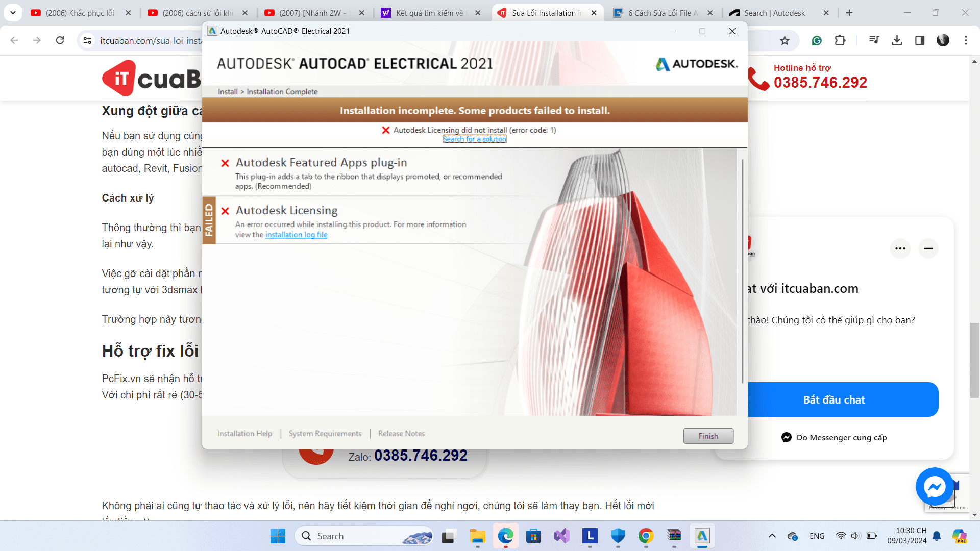The height and width of the screenshot is (551, 980).
Task: Open Copilot preview icon in taskbar corner
Action: [960, 536]
